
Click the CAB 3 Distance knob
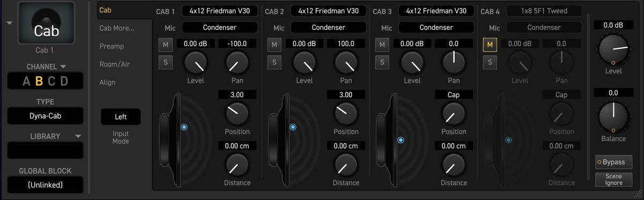coord(454,164)
